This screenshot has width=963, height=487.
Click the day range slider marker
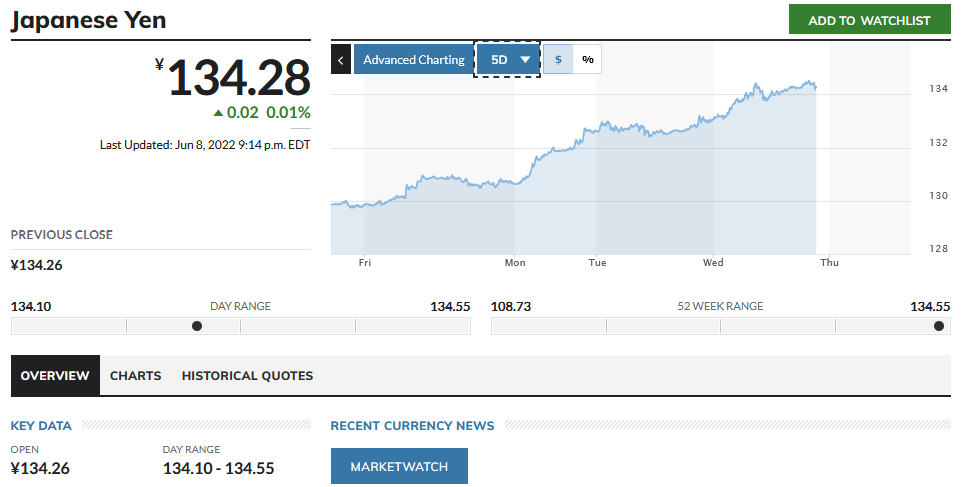tap(197, 326)
